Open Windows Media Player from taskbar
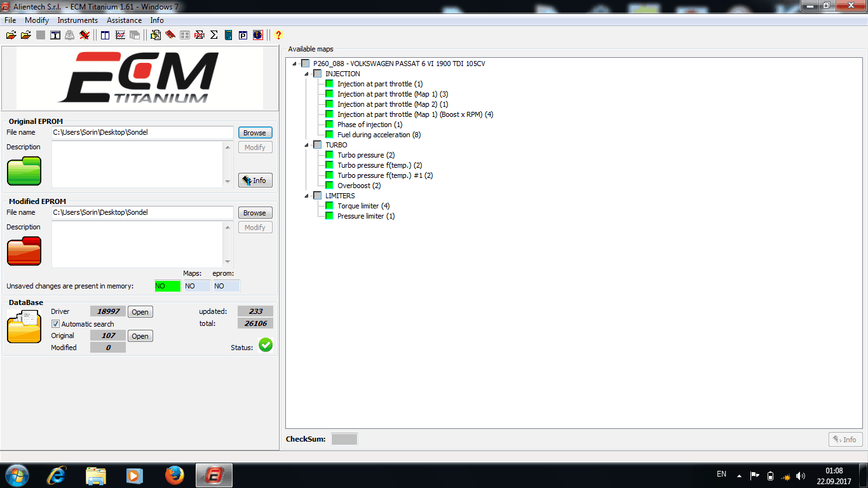 pos(135,475)
